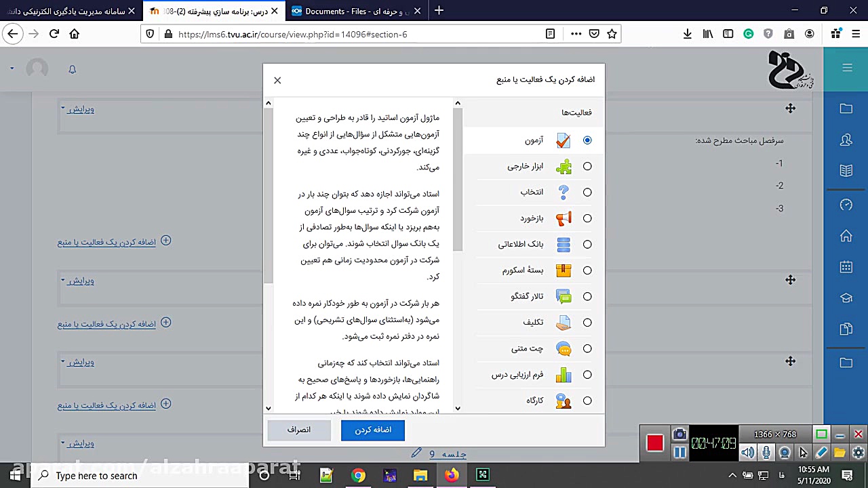Click the Feedback (بازخورد) megaphone icon
Screen dimensions: 868x488
pos(563,218)
